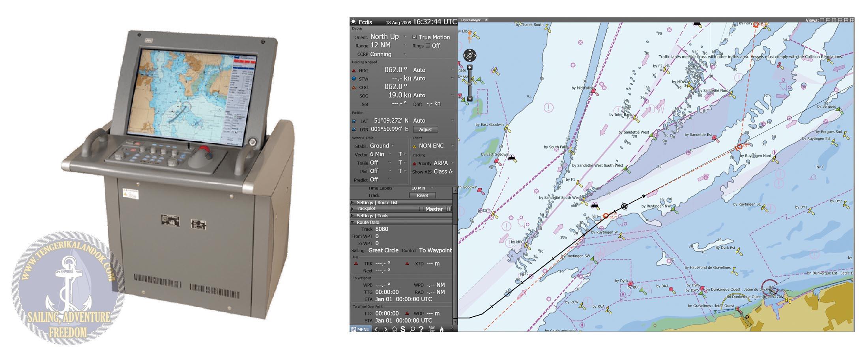Go back with the left arrow icon
This screenshot has width=868, height=355.
point(376,329)
